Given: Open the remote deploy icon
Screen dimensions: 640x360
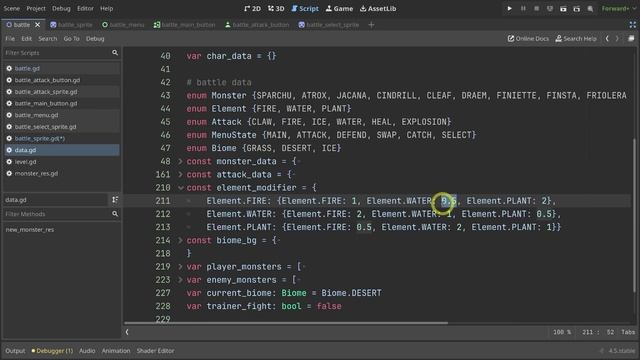Looking at the screenshot, I should tap(550, 8).
